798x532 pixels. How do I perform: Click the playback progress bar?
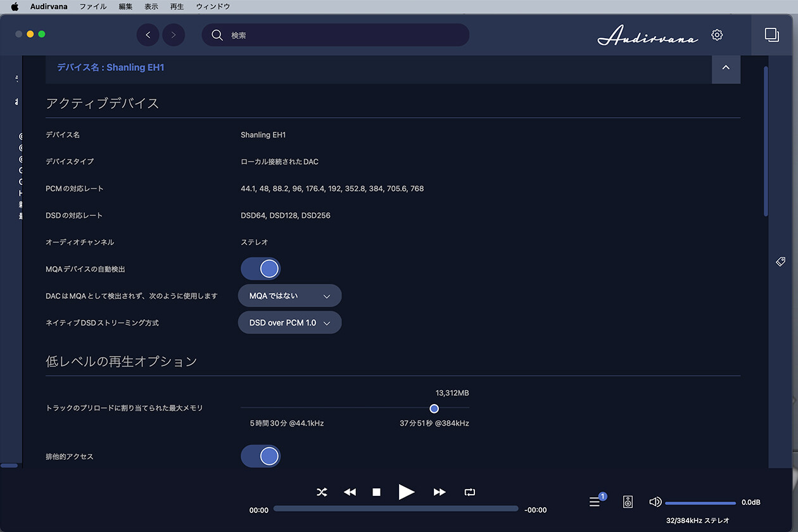[396, 509]
